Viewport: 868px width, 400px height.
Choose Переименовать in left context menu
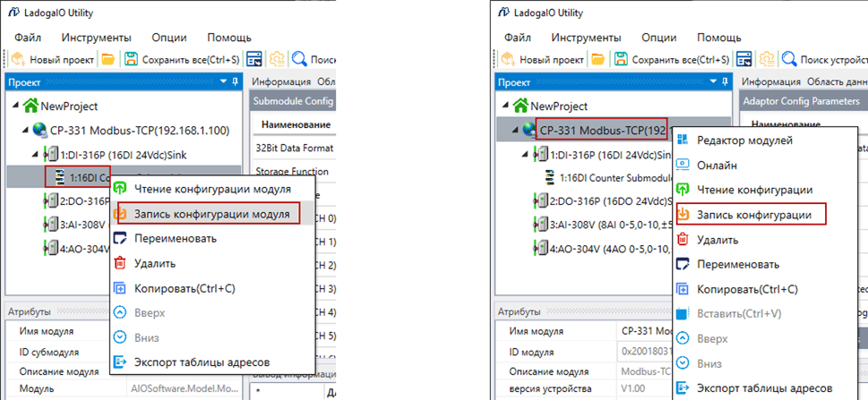[x=212, y=238]
